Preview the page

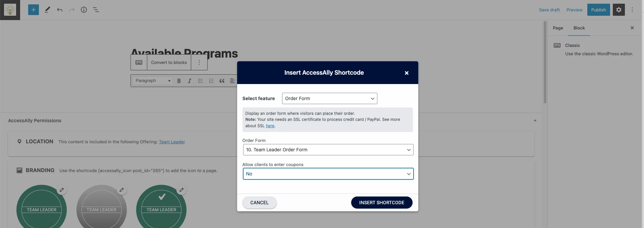point(574,10)
